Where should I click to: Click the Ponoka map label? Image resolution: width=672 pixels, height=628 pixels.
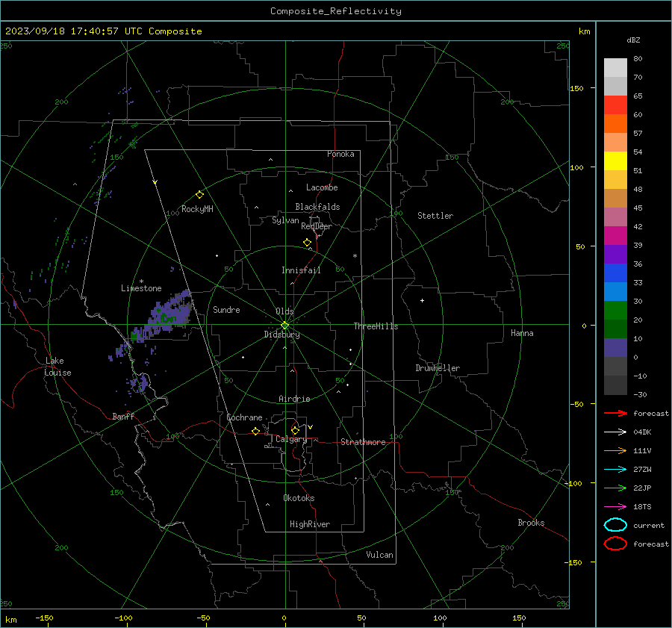pos(340,154)
